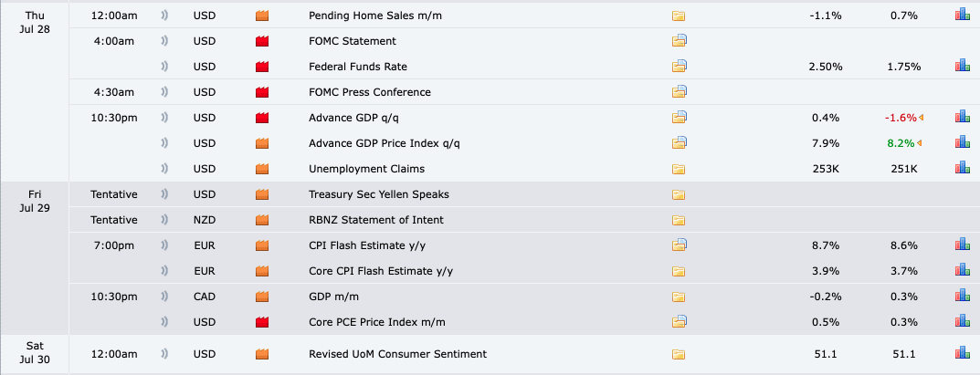Expand details for Core CPI Flash Estimate y/y
This screenshot has height=375, width=980.
pyautogui.click(x=679, y=271)
